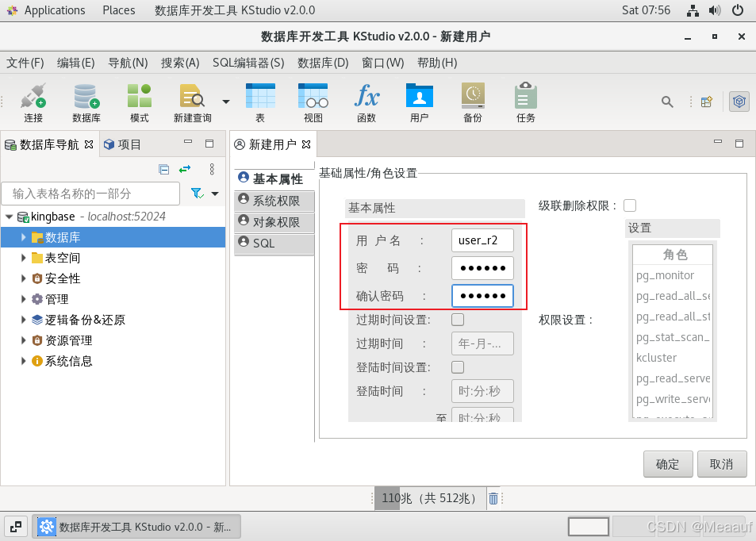Open the navigator view menu dots icon

click(x=212, y=169)
